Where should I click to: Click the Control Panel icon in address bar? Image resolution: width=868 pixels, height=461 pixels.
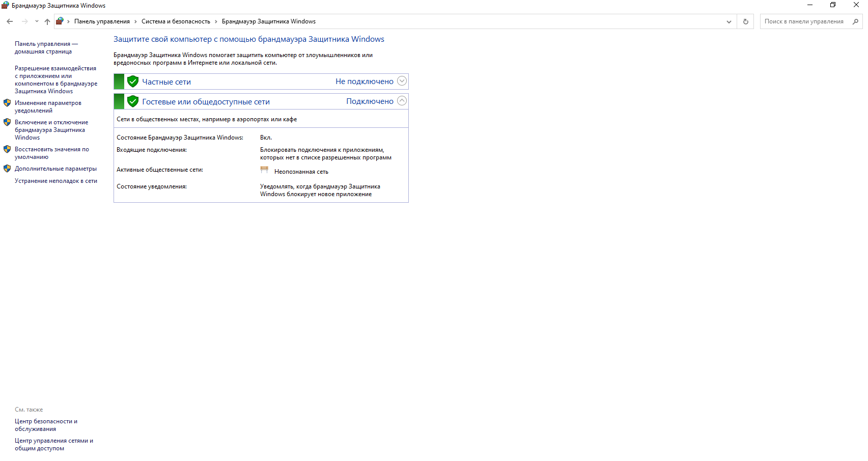pos(60,21)
